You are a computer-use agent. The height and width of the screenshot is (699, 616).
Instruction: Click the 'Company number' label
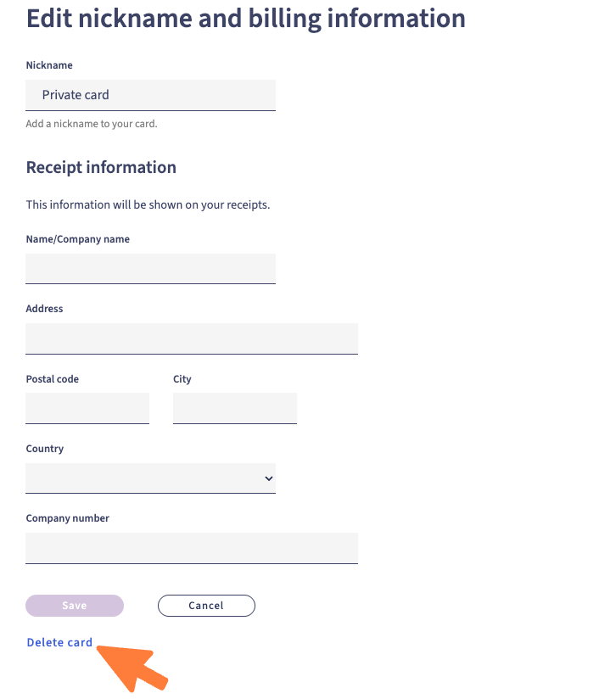tap(68, 518)
